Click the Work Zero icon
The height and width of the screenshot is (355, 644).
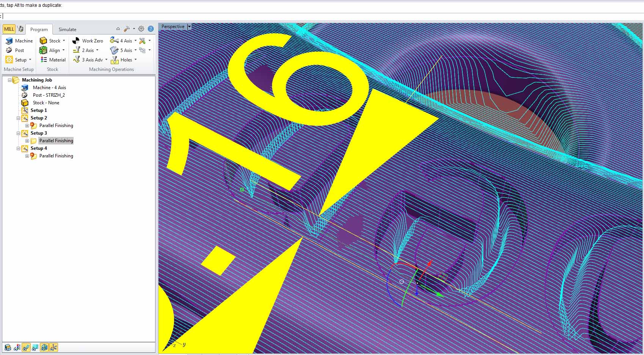tap(76, 41)
